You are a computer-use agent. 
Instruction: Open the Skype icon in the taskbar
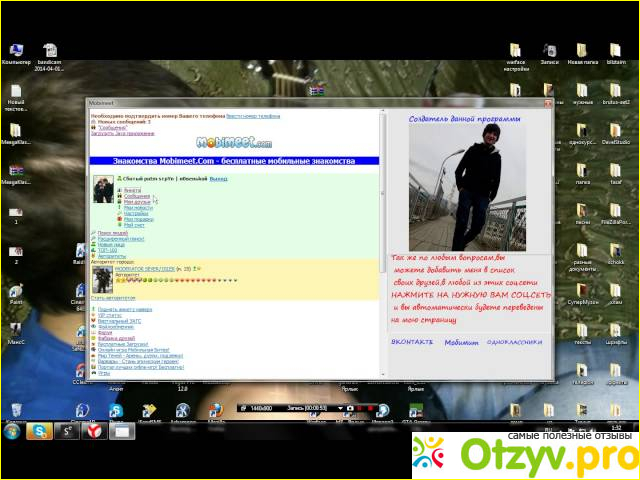39,431
